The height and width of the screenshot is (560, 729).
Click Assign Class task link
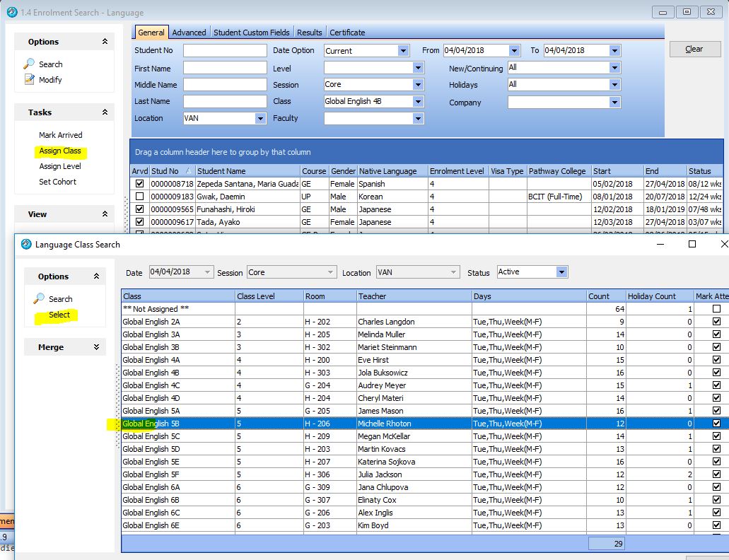(60, 151)
